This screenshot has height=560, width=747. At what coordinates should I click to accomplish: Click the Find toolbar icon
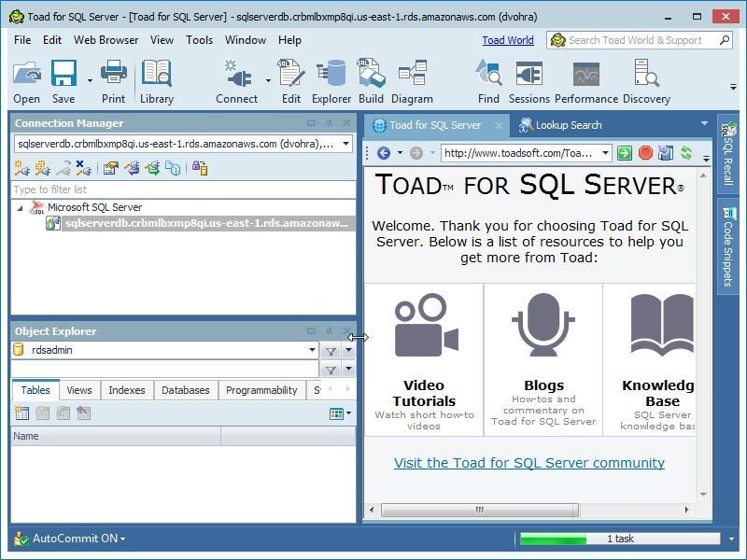pos(488,81)
